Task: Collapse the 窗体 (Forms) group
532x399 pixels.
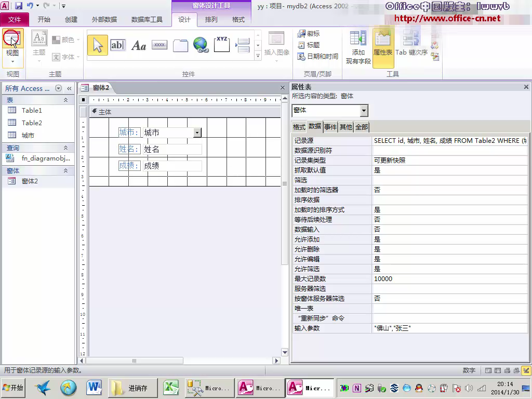Action: [66, 170]
